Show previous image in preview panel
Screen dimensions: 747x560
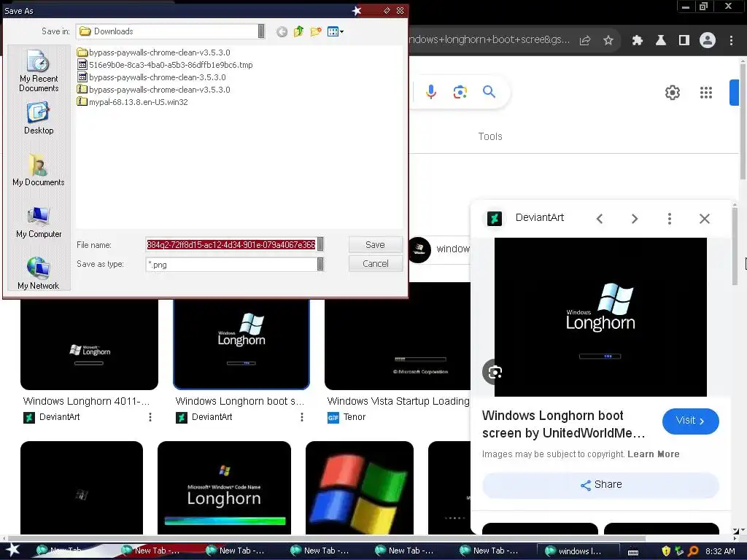(x=600, y=219)
